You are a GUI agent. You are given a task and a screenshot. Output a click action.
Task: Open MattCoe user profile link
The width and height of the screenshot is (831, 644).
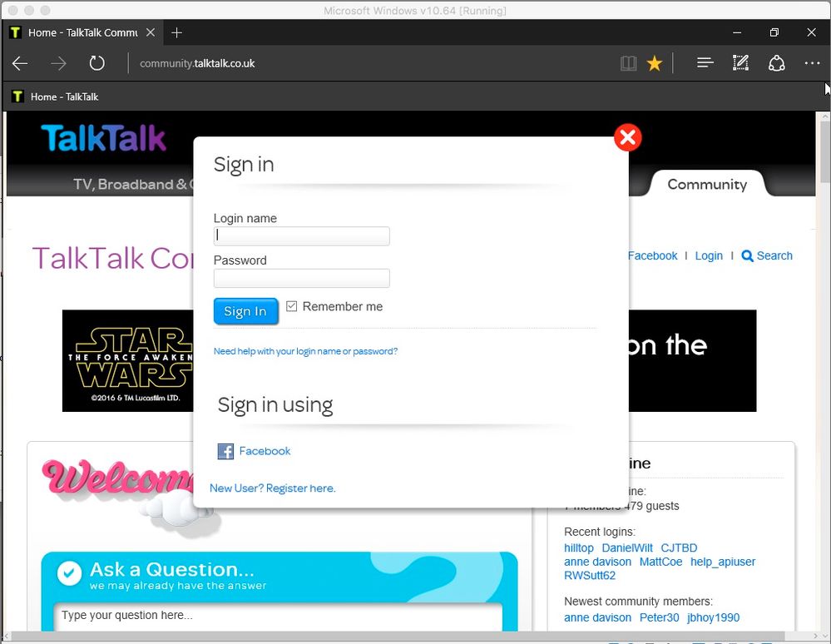[660, 562]
